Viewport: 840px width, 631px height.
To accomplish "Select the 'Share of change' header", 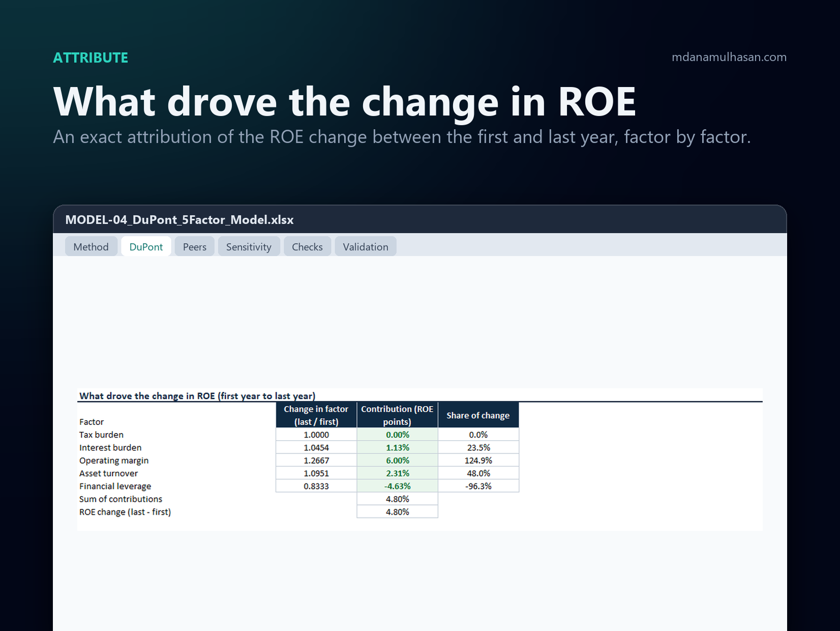I will click(x=478, y=415).
